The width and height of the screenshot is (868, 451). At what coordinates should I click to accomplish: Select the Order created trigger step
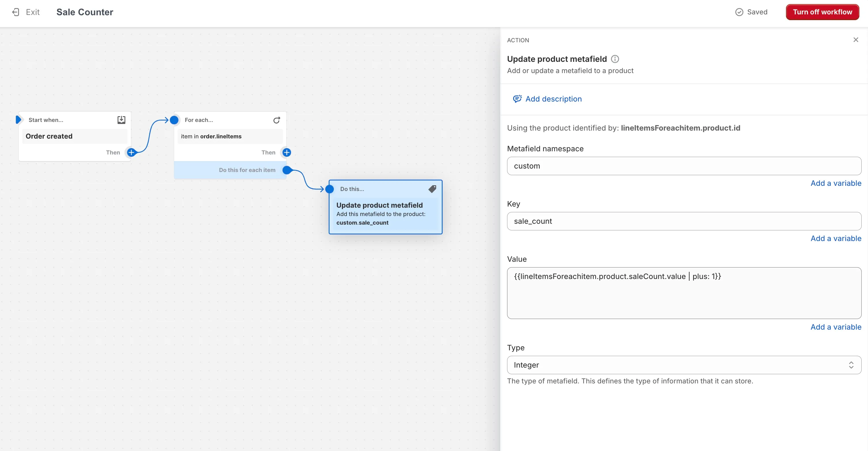coord(75,136)
